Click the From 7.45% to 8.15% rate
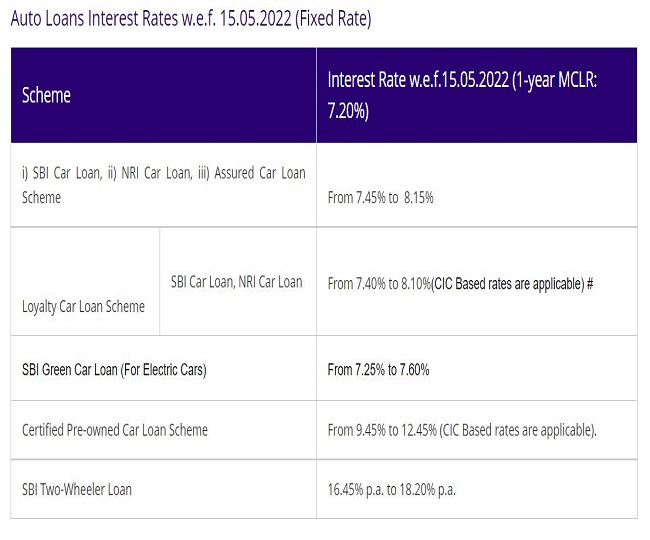 point(380,198)
